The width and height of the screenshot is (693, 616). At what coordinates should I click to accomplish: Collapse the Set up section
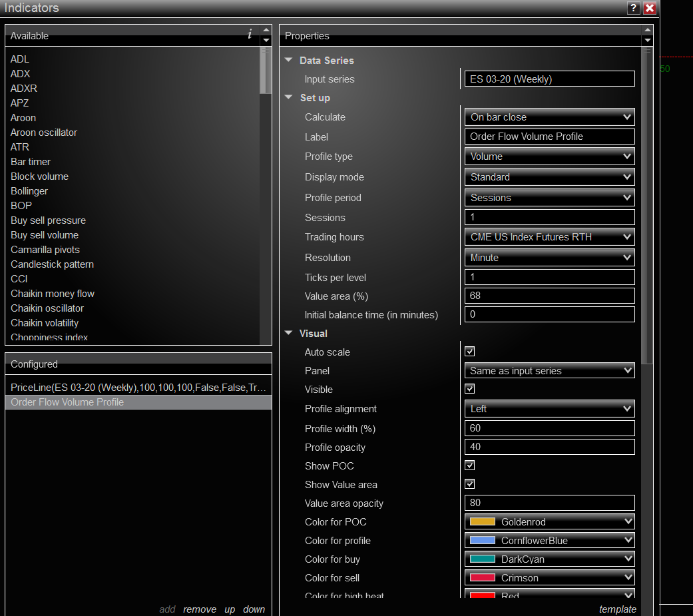(x=289, y=97)
